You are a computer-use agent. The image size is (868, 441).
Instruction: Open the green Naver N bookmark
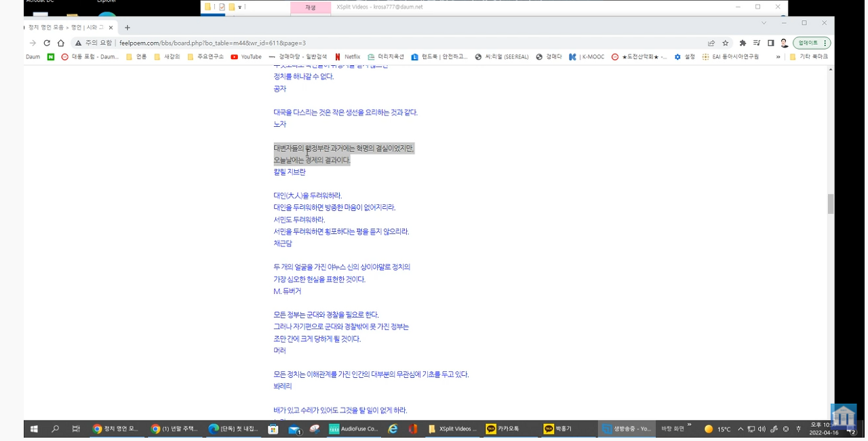pyautogui.click(x=51, y=57)
